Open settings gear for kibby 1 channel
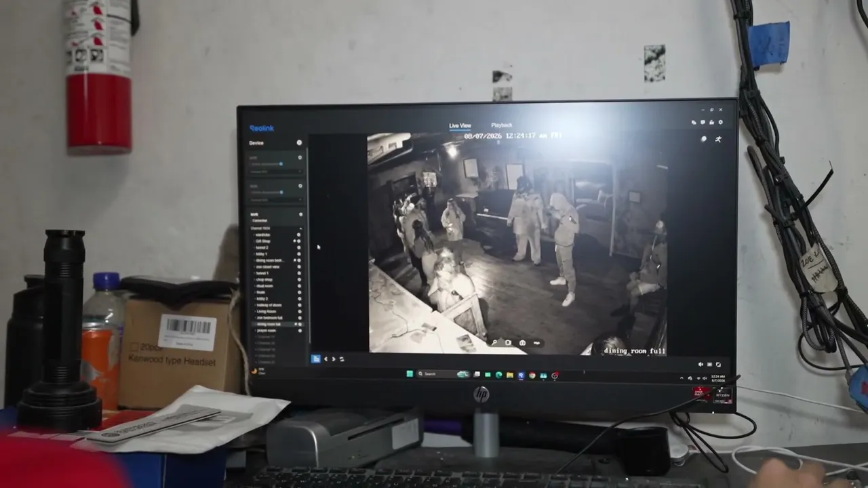The height and width of the screenshot is (488, 868). click(299, 254)
